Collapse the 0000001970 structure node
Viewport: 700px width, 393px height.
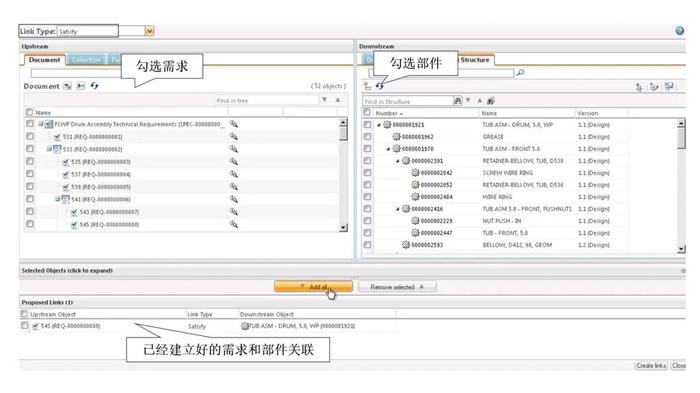388,149
